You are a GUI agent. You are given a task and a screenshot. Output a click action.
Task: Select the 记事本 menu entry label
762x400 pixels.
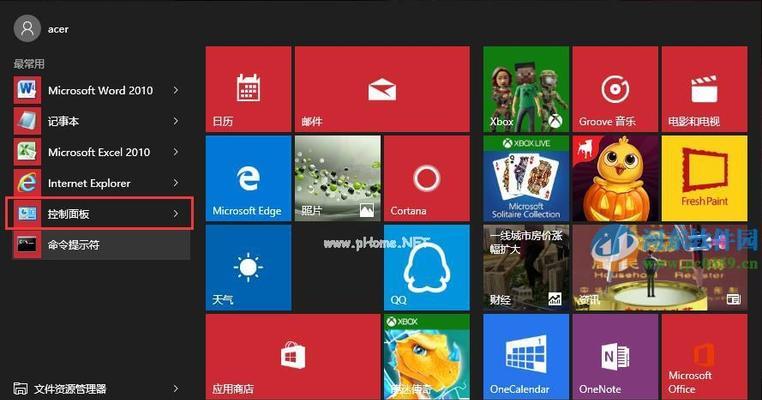point(63,121)
